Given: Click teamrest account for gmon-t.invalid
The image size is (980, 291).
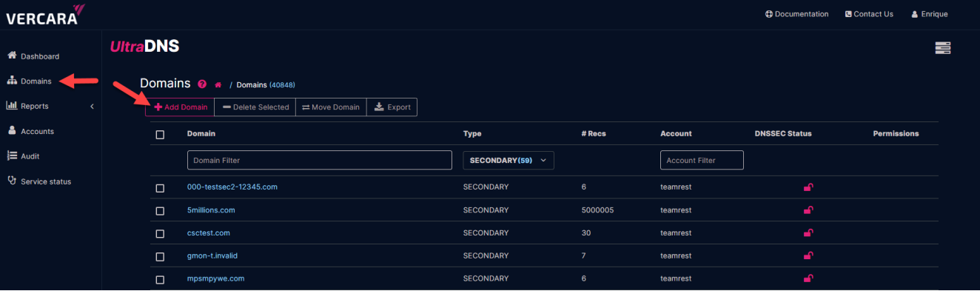Looking at the screenshot, I should (x=676, y=256).
